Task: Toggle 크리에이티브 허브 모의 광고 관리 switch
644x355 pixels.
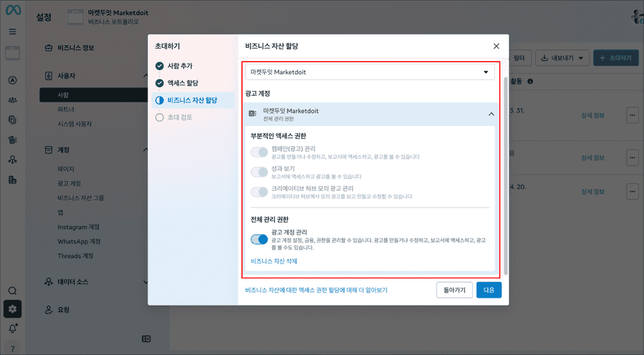Action: point(259,192)
